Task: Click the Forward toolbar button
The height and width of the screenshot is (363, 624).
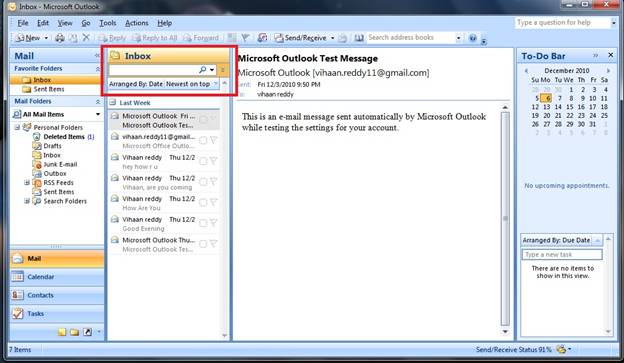Action: pyautogui.click(x=201, y=38)
